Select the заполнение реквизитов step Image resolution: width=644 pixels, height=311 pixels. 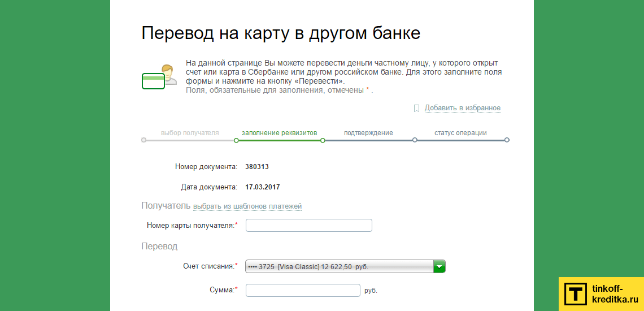coord(279,133)
